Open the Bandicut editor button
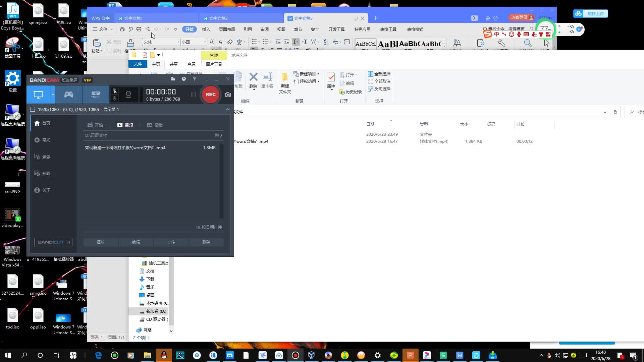The image size is (644, 362). [53, 242]
